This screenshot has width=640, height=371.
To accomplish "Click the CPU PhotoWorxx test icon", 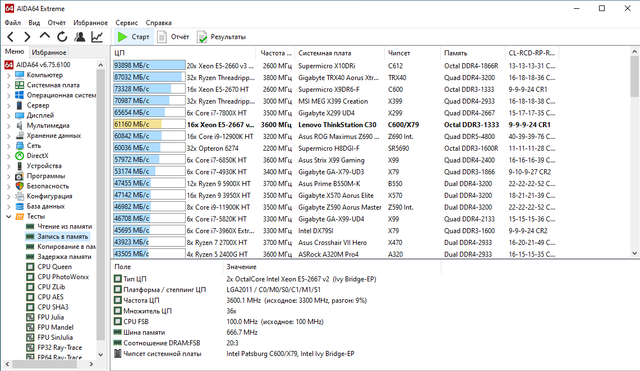I will pos(30,277).
